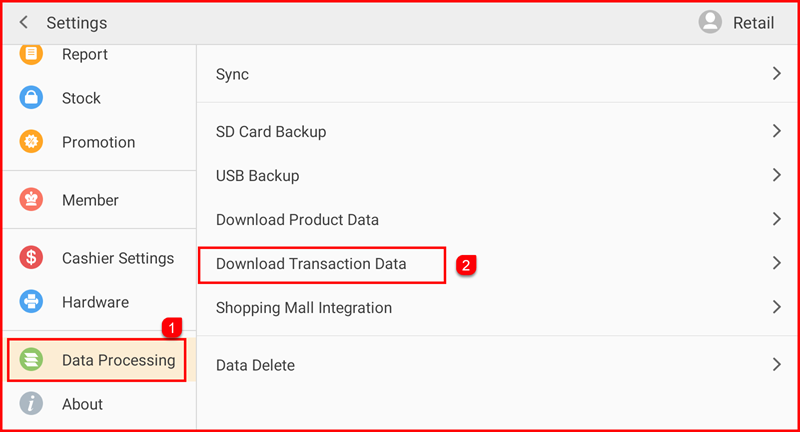
Task: Click the green Data Processing icon
Action: tap(32, 360)
